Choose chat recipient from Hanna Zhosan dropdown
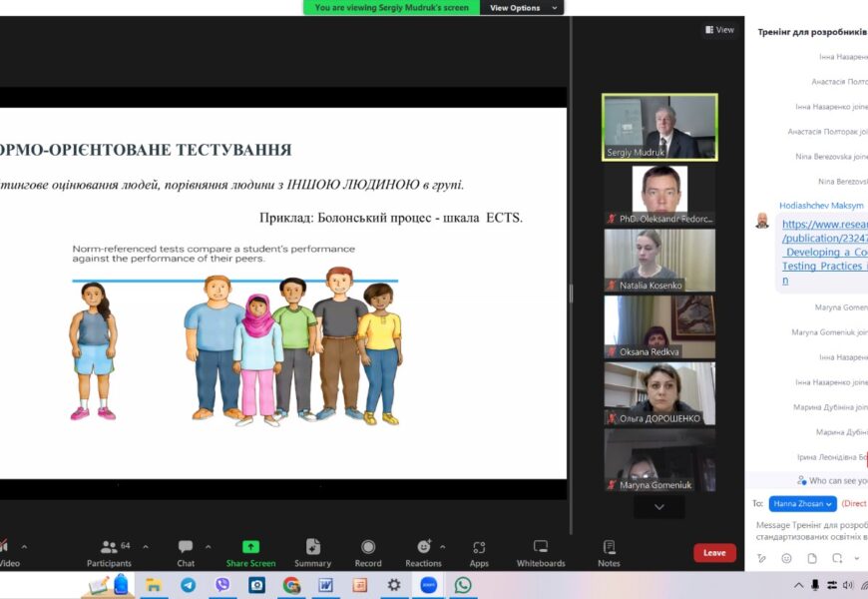The image size is (868, 599). coord(802,504)
